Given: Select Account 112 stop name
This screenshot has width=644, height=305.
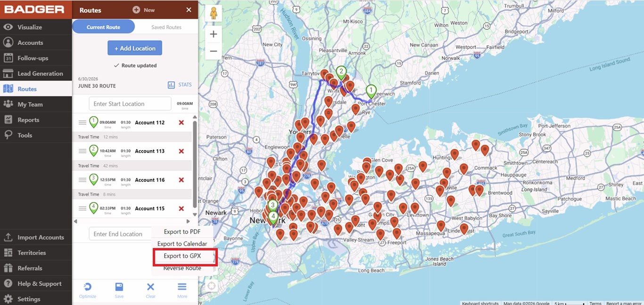Looking at the screenshot, I should (149, 122).
